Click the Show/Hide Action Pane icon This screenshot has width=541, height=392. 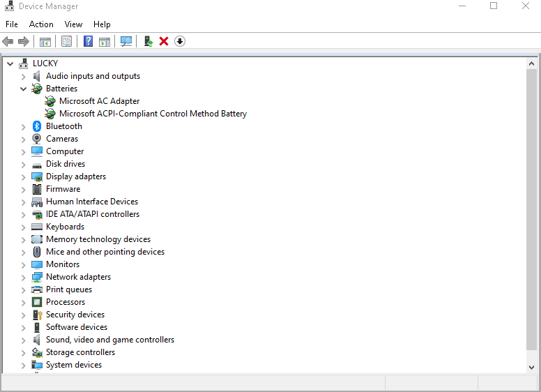105,41
